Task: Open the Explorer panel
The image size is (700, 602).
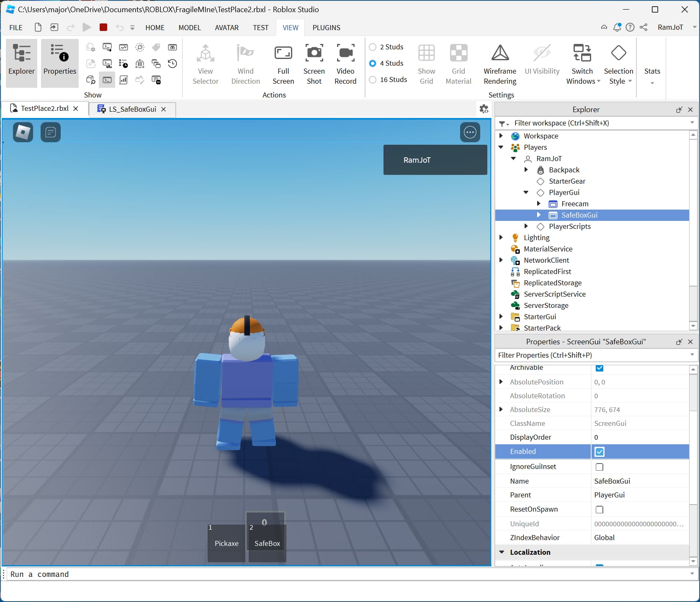Action: (21, 63)
